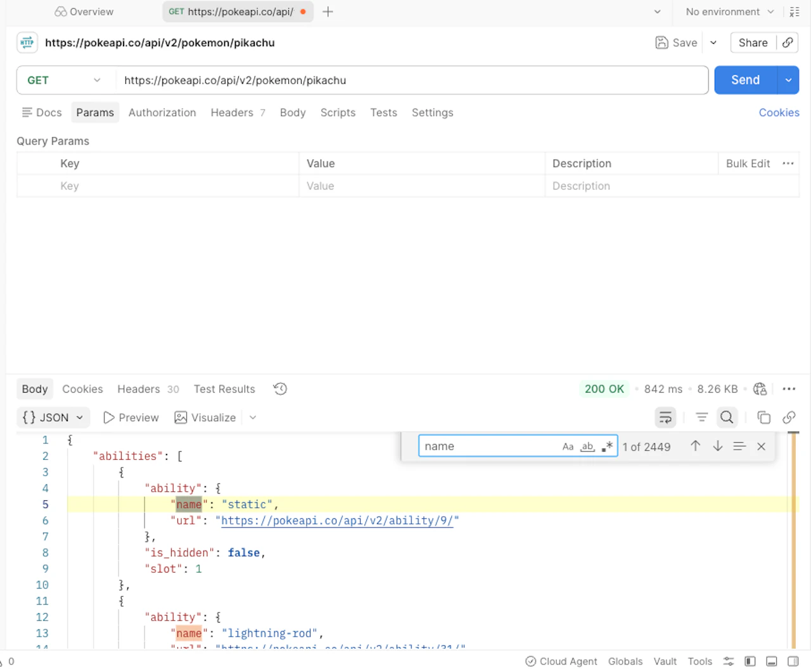Toggle match case option in search
This screenshot has height=672, width=811.
coord(568,447)
